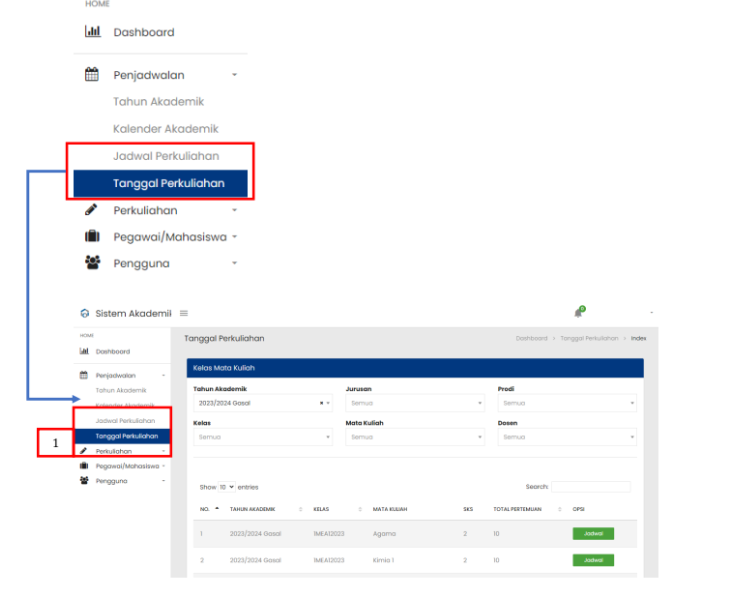Click the Jadwal button for Agama row

[593, 534]
